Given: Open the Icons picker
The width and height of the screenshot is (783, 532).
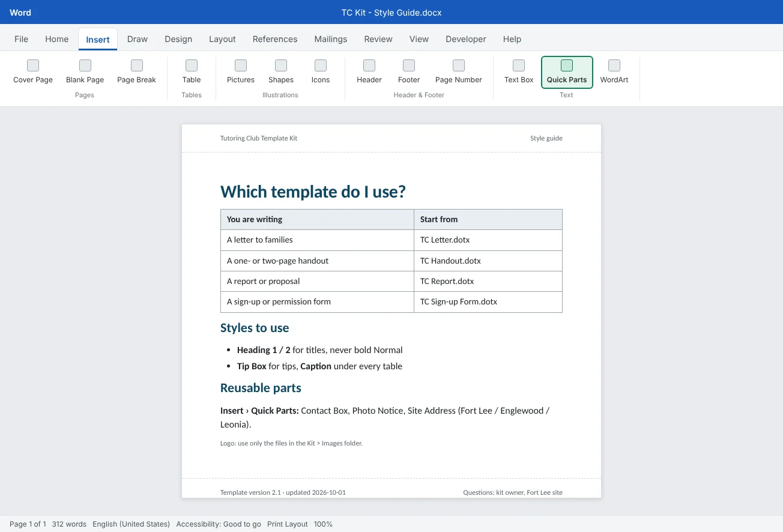Looking at the screenshot, I should tap(321, 72).
